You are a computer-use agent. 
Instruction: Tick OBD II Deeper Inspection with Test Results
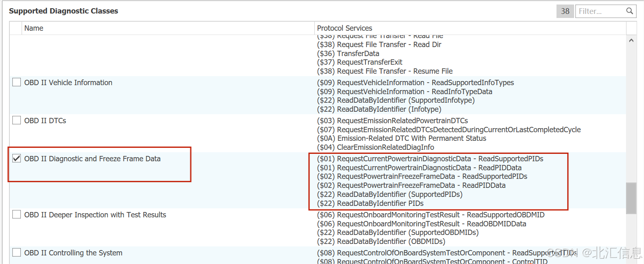pos(17,214)
